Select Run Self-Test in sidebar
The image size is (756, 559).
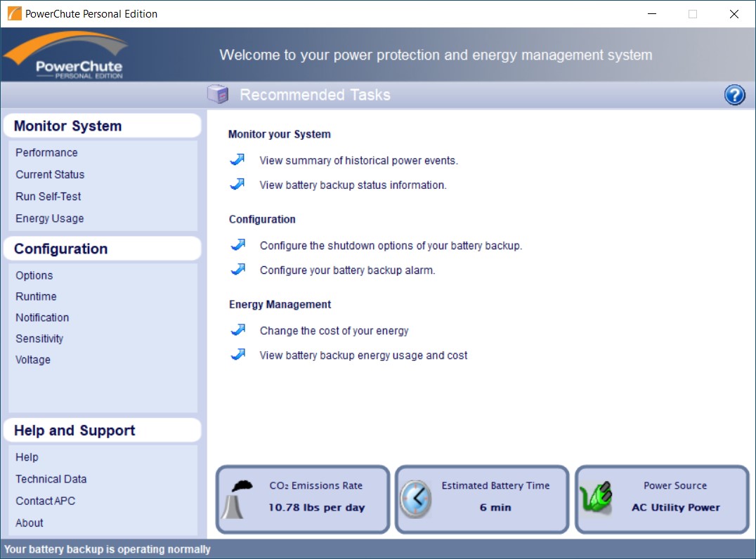48,197
